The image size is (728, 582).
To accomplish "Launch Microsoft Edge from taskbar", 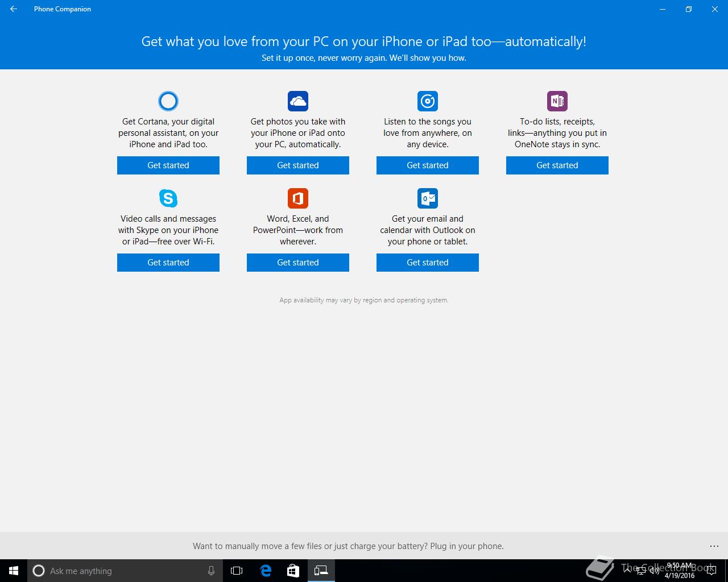I will click(266, 571).
